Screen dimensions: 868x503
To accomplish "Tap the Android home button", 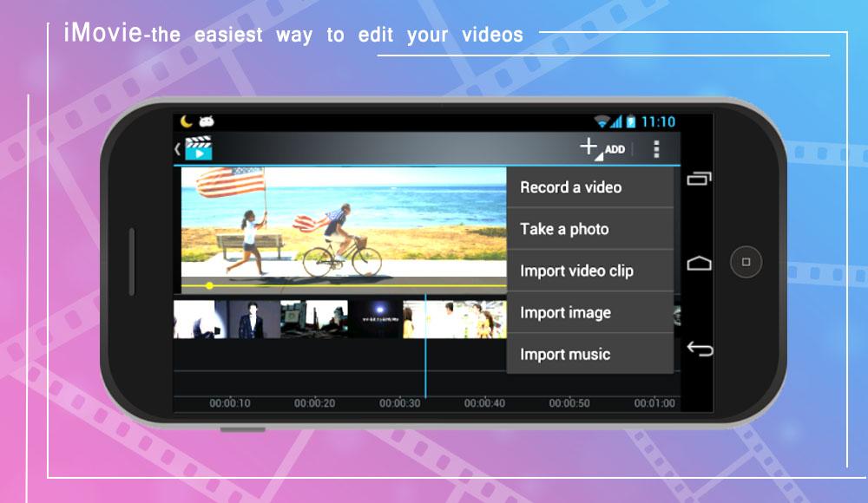I will [x=699, y=263].
